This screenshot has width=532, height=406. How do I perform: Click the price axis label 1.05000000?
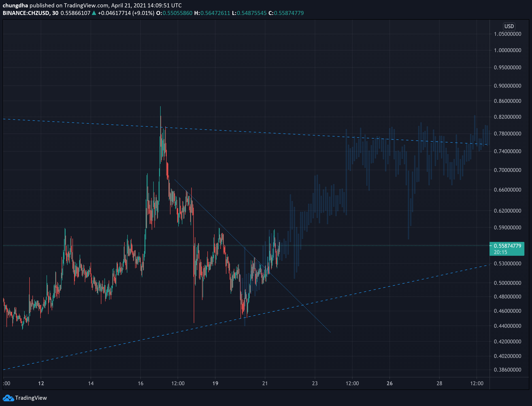click(x=507, y=34)
